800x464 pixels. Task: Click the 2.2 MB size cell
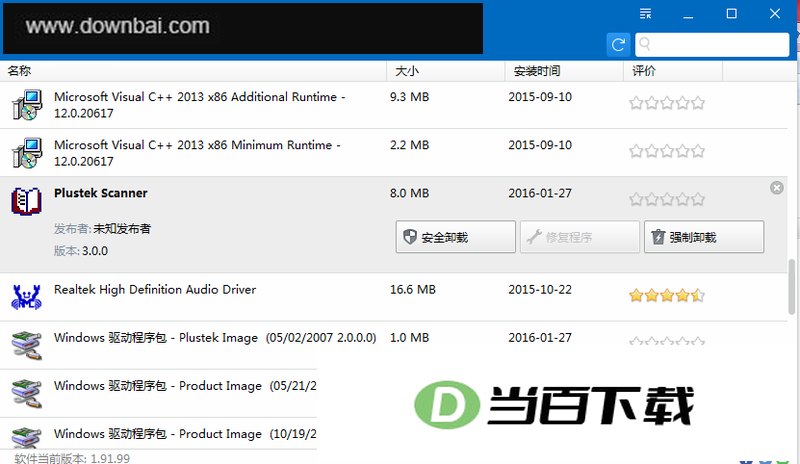tap(409, 145)
